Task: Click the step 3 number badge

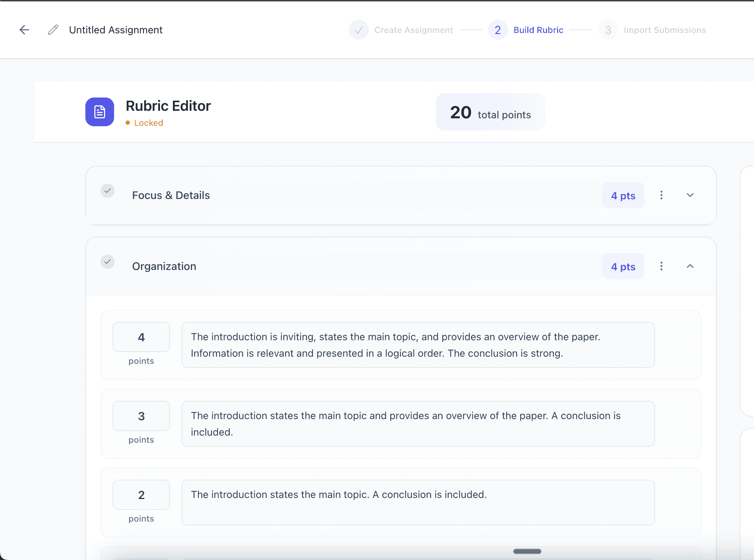Action: (x=608, y=30)
